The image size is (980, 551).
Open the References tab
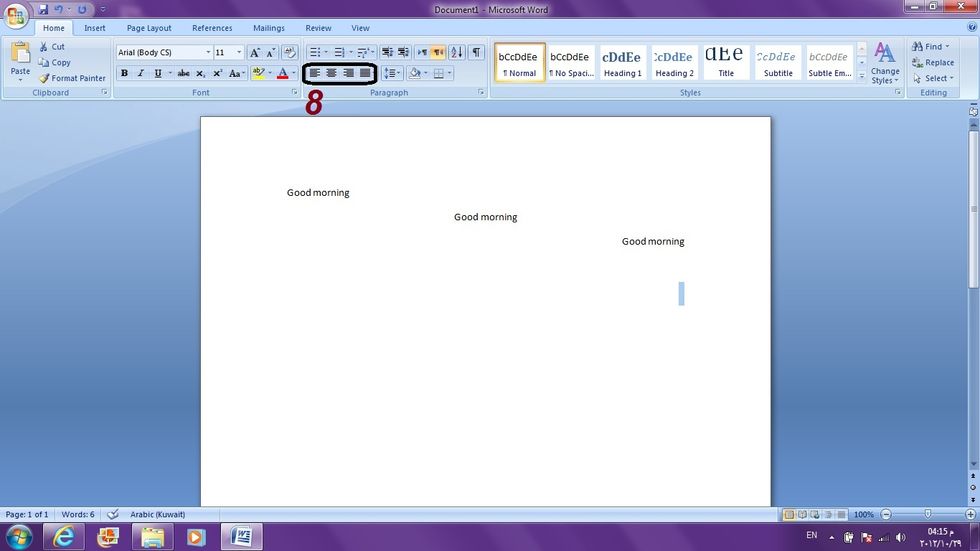[x=212, y=28]
